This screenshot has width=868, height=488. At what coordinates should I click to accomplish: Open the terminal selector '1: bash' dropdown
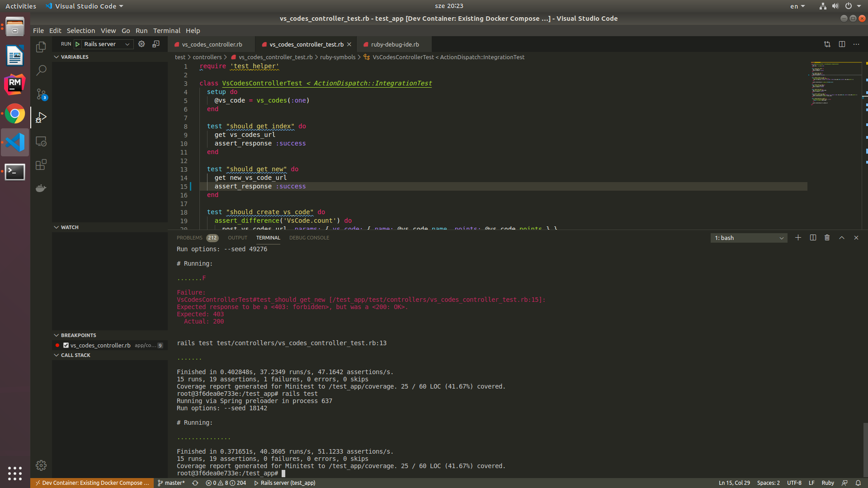click(x=749, y=238)
